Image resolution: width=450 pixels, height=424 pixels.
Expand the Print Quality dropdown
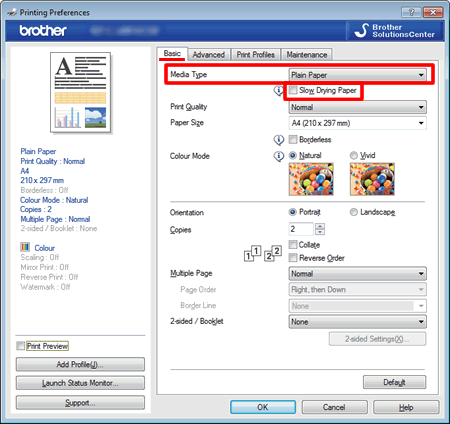pyautogui.click(x=357, y=107)
